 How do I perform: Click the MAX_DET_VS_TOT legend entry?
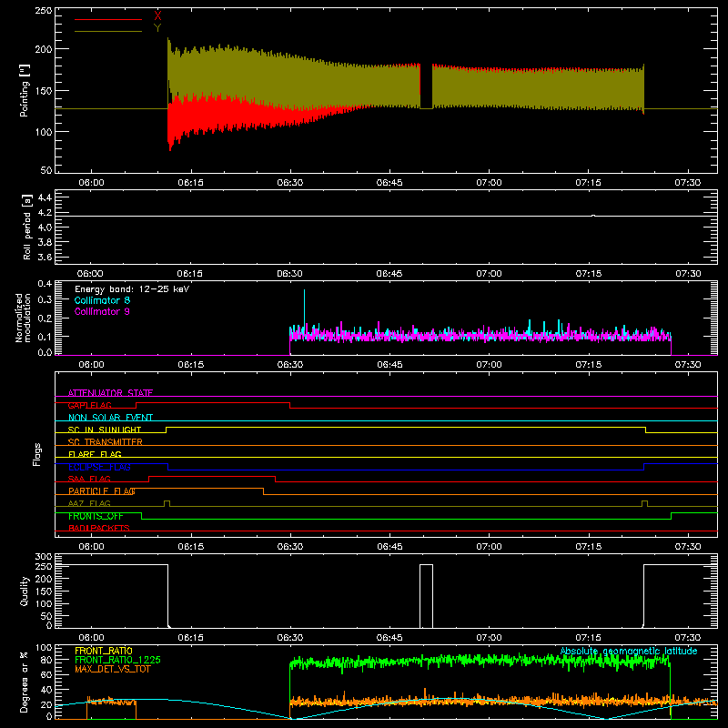click(112, 669)
